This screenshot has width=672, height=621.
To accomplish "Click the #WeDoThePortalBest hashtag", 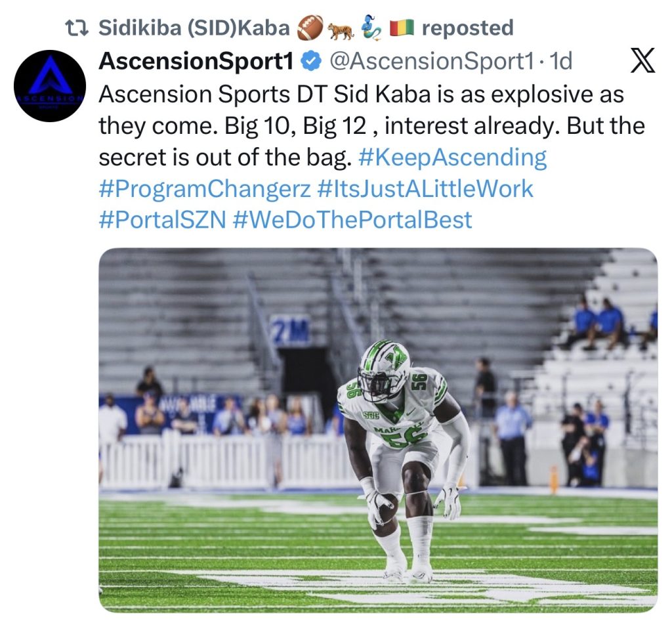I will click(352, 220).
